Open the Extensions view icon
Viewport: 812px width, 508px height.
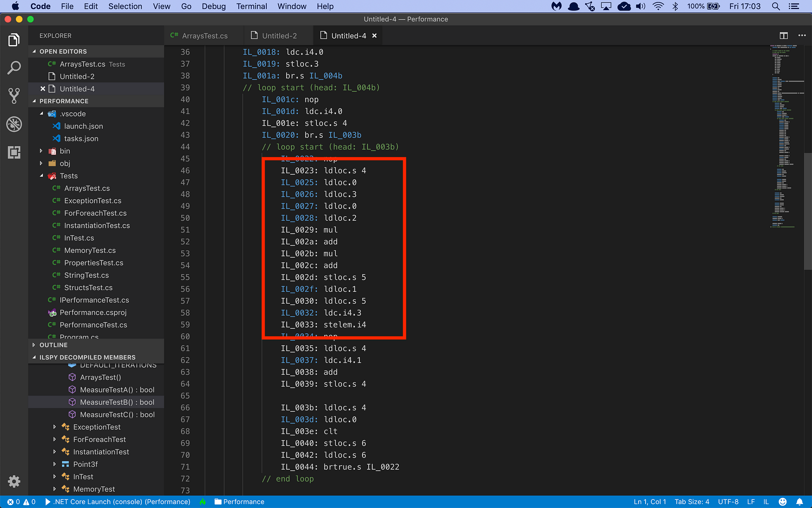pos(14,152)
